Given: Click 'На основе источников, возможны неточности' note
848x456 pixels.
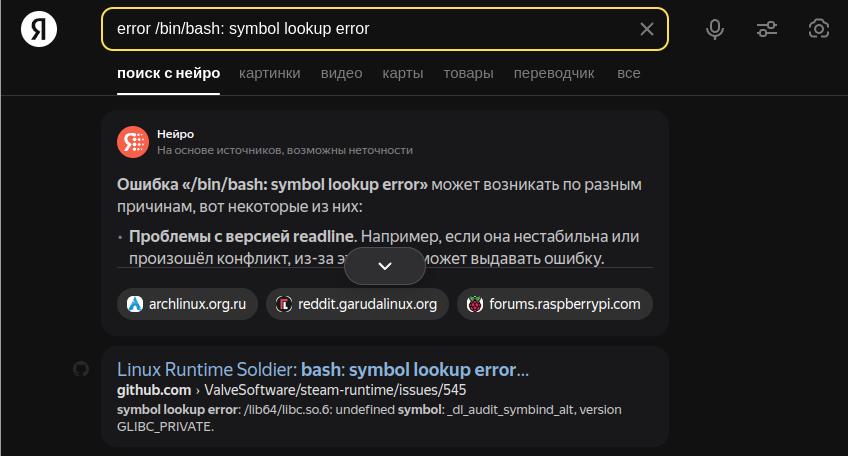Looking at the screenshot, I should tap(285, 150).
